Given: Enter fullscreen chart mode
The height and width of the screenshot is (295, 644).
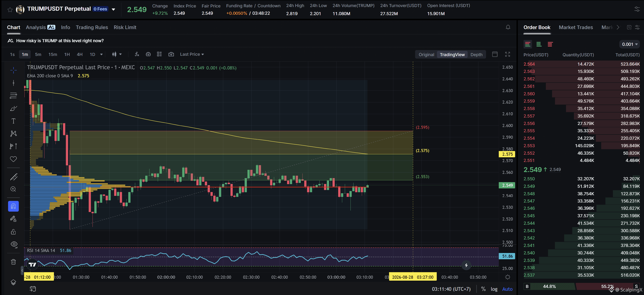Looking at the screenshot, I should (507, 54).
